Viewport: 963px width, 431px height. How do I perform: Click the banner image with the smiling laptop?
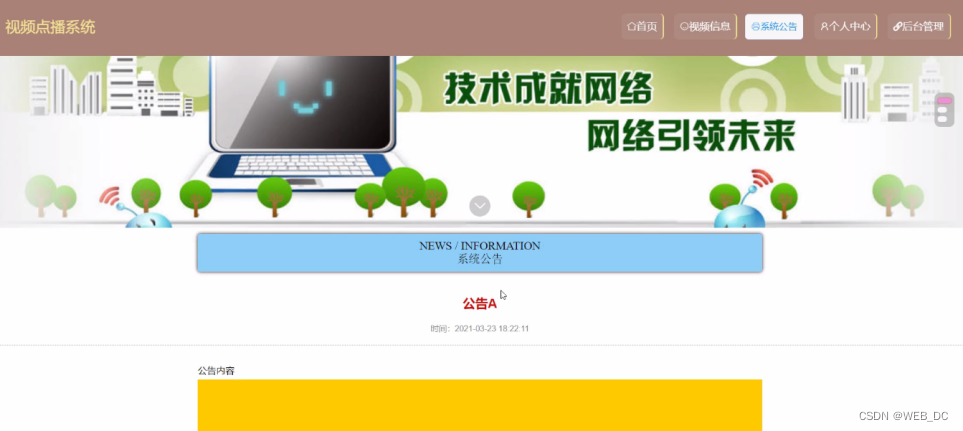click(x=482, y=142)
